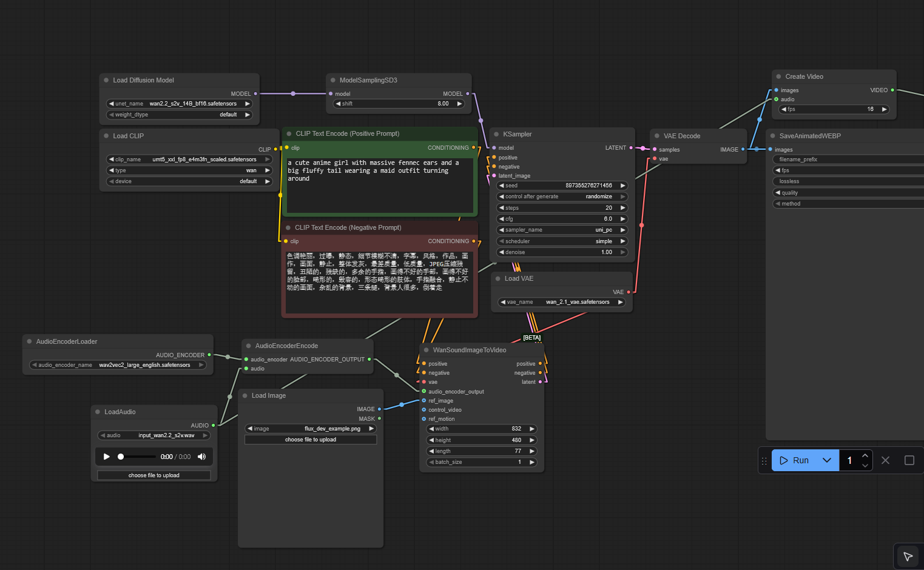The height and width of the screenshot is (570, 924).
Task: Click the cancel X icon beside Run
Action: [x=885, y=460]
